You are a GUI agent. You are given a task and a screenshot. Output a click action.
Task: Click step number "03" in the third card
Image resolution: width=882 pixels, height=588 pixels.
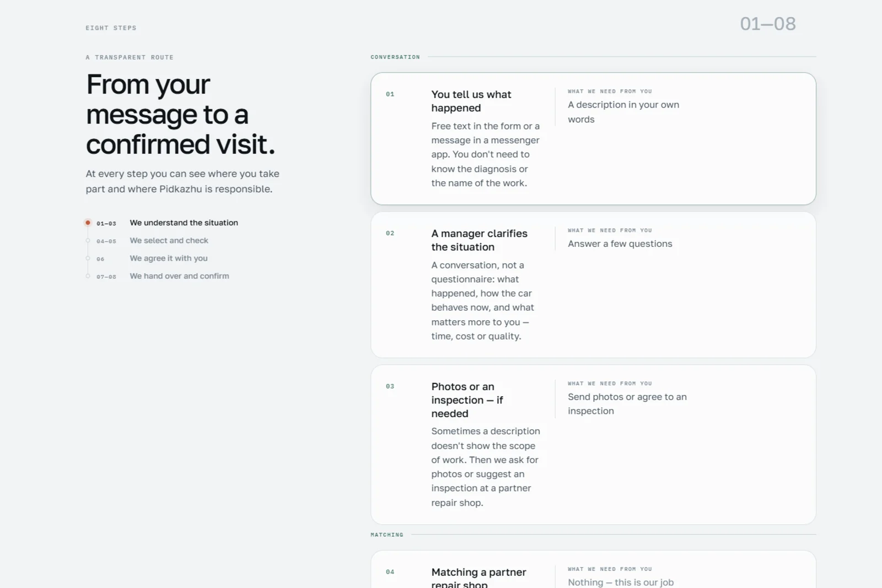(390, 386)
